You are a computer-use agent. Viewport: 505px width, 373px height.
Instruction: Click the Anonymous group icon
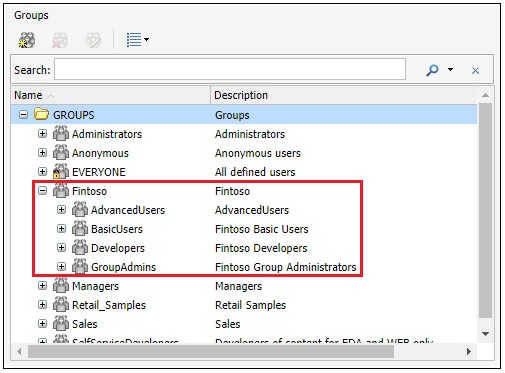pos(61,152)
